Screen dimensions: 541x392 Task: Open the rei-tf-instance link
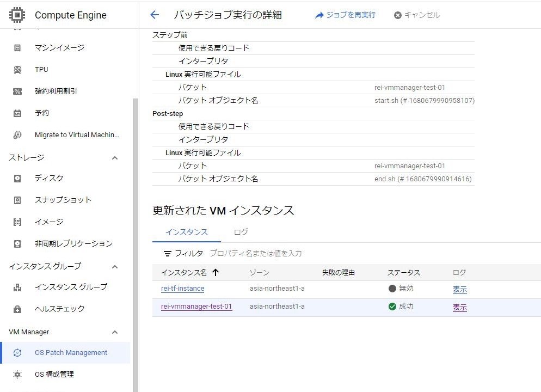point(183,289)
